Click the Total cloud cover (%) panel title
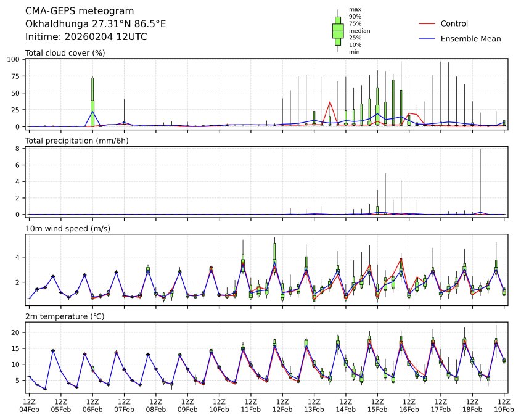521x420 pixels. (65, 52)
